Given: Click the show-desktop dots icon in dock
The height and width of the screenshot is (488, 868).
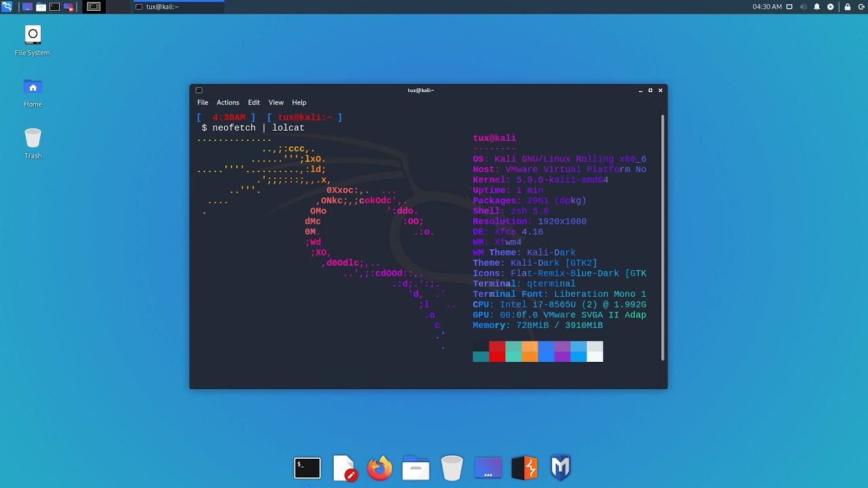Looking at the screenshot, I should 488,468.
